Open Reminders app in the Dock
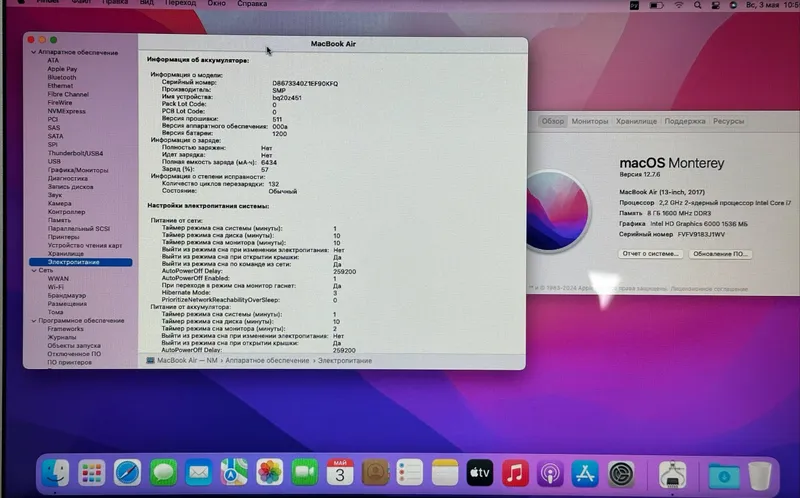800x498 pixels. click(x=410, y=472)
